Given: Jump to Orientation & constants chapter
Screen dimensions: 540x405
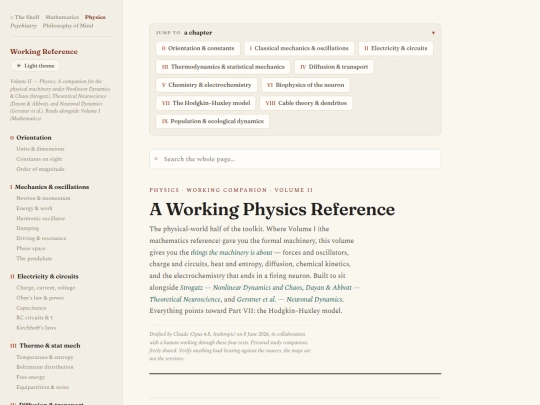Looking at the screenshot, I should tap(198, 48).
